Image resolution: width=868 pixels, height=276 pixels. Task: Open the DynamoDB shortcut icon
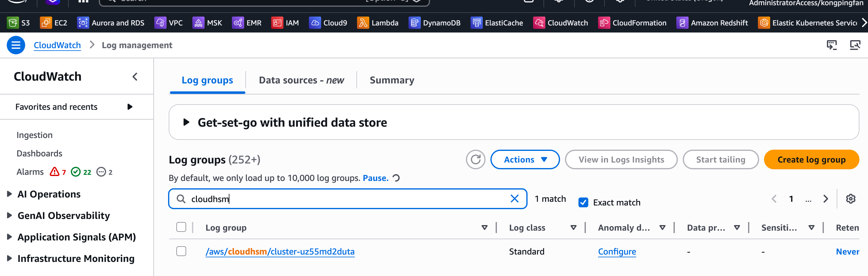(414, 23)
